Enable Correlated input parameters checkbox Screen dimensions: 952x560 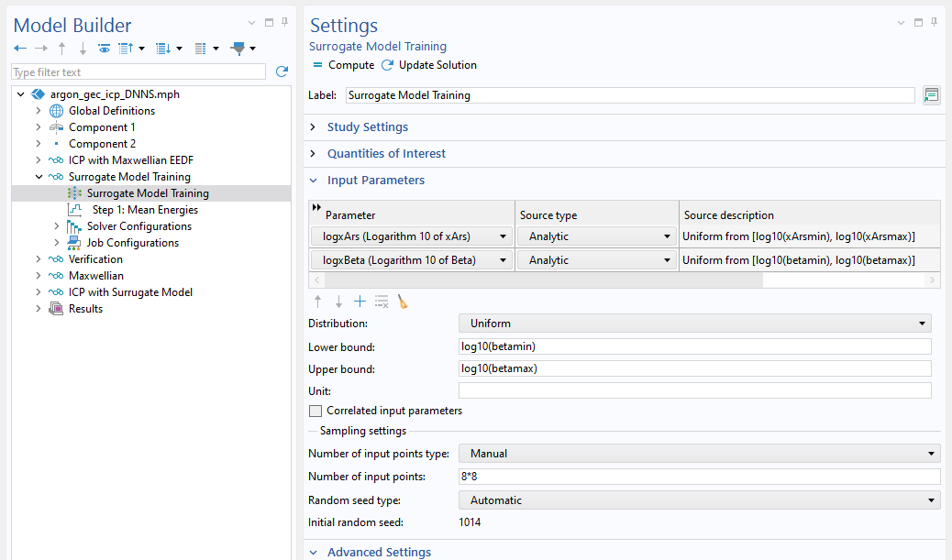(315, 412)
